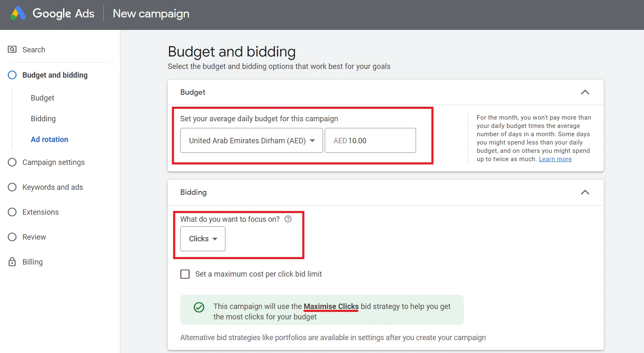This screenshot has height=353, width=644.
Task: Go to Bidding sub-step in sidebar
Action: 43,119
